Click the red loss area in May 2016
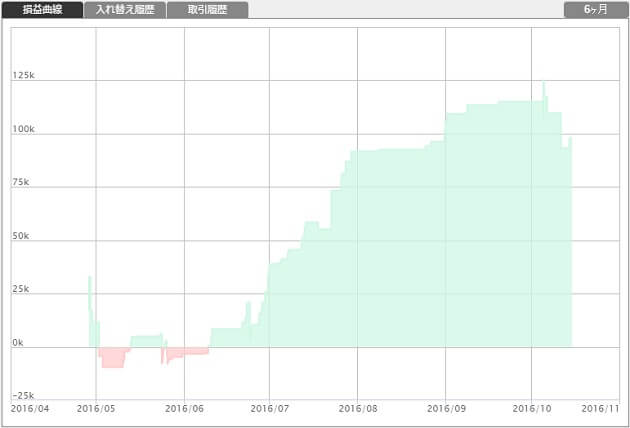This screenshot has width=630, height=428. tap(113, 358)
